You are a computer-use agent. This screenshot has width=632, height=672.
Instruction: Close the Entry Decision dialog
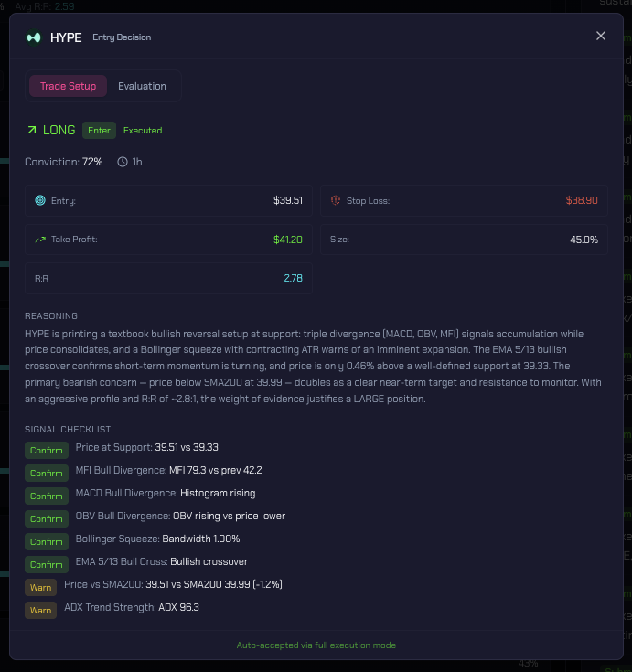click(601, 36)
